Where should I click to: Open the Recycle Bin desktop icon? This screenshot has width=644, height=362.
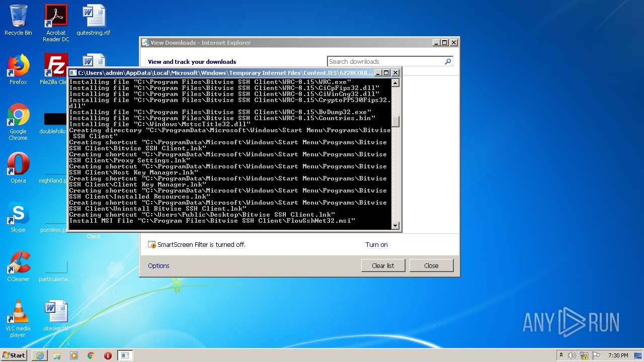pyautogui.click(x=18, y=20)
